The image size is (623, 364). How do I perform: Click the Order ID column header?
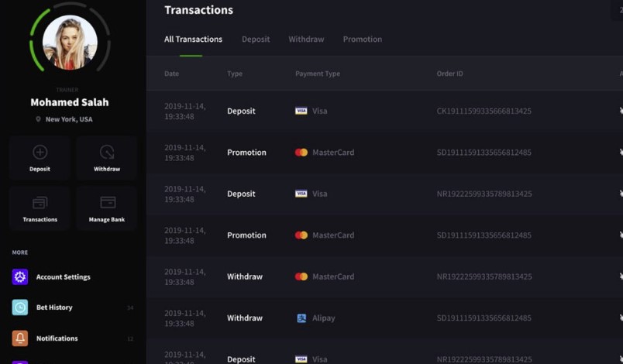[x=449, y=74]
